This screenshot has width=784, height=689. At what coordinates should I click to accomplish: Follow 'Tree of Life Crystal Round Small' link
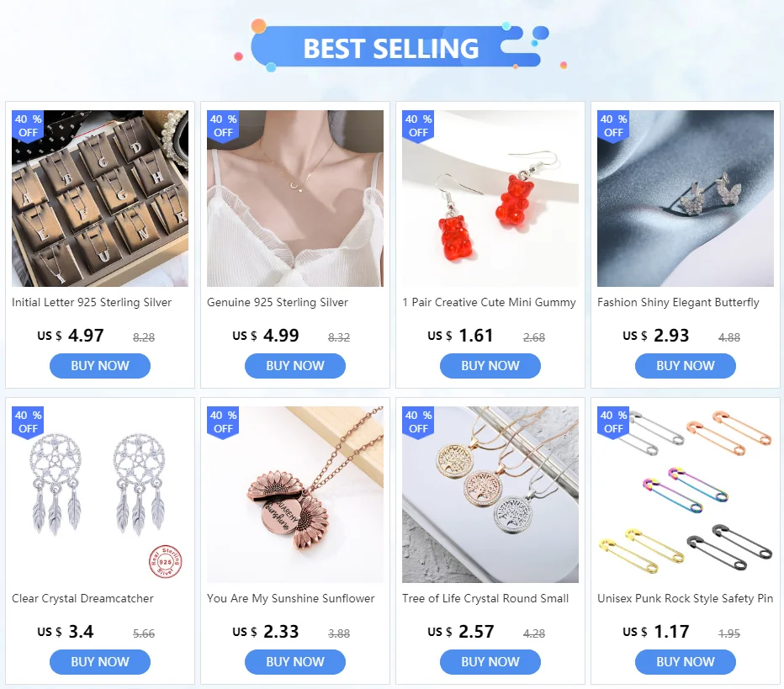point(485,598)
